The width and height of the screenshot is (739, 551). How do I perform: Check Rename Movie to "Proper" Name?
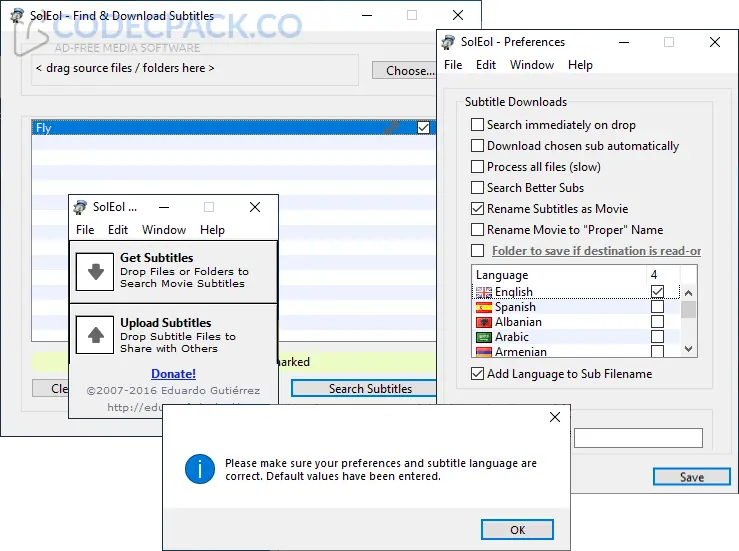click(477, 229)
